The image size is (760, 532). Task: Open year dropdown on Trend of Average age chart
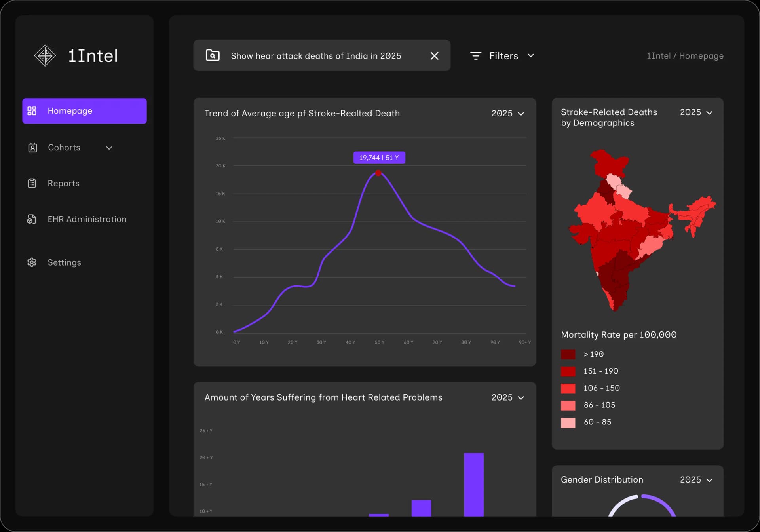click(x=508, y=114)
